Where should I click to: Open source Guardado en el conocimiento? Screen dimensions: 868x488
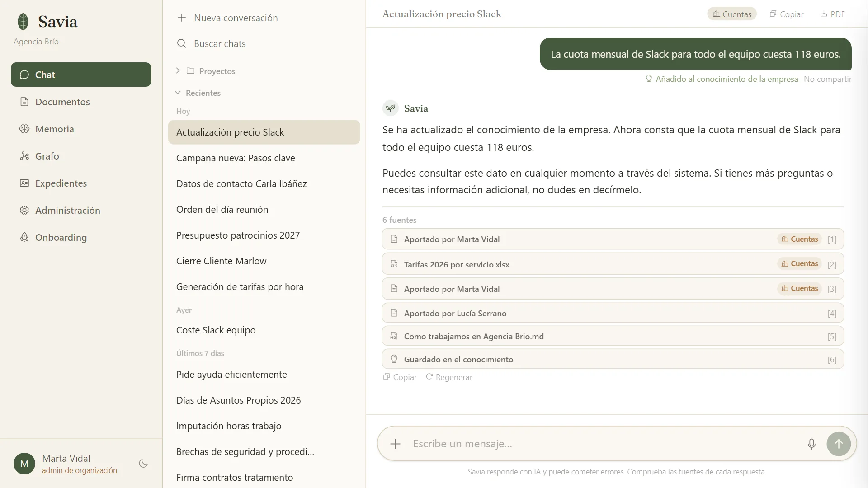pyautogui.click(x=613, y=359)
